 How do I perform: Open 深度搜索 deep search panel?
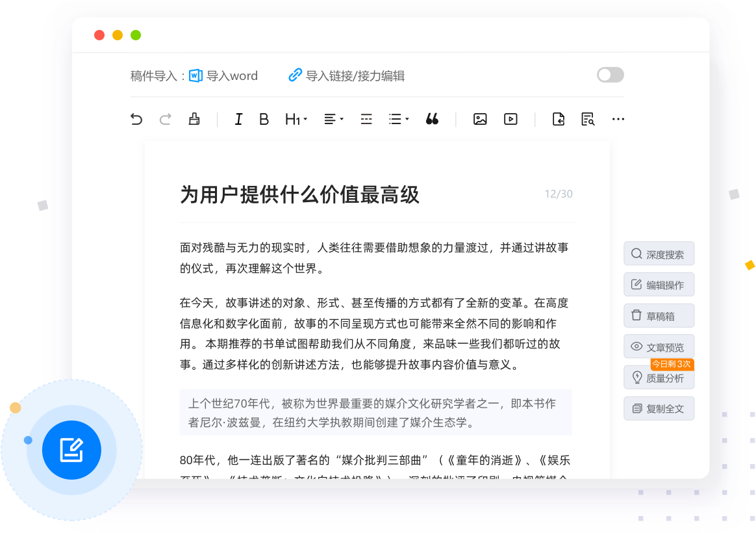click(659, 254)
